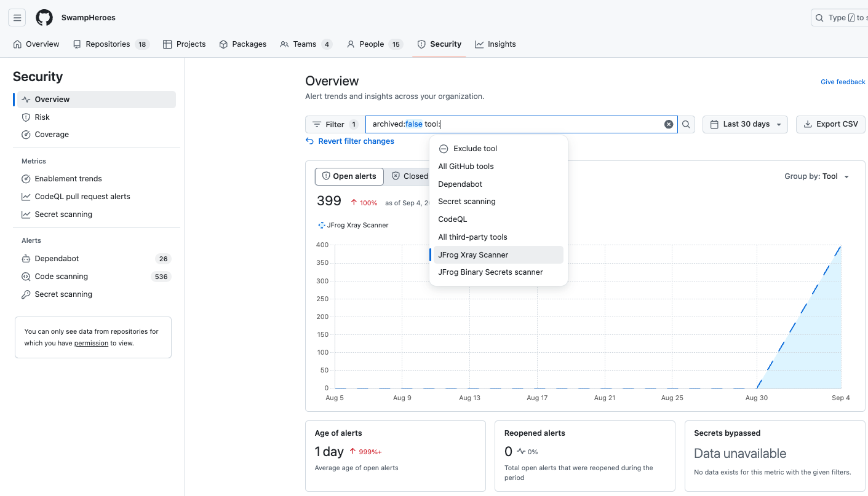
Task: Click the Exclude tool minus icon
Action: [443, 149]
